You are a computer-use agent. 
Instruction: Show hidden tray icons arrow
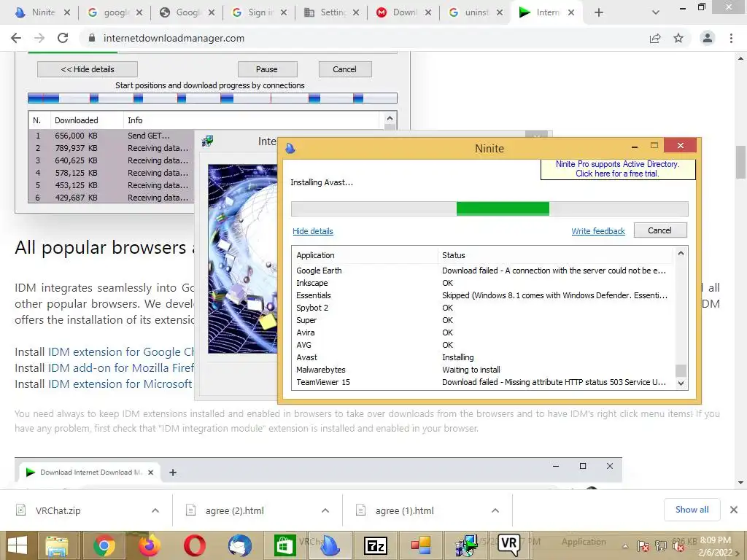(625, 546)
